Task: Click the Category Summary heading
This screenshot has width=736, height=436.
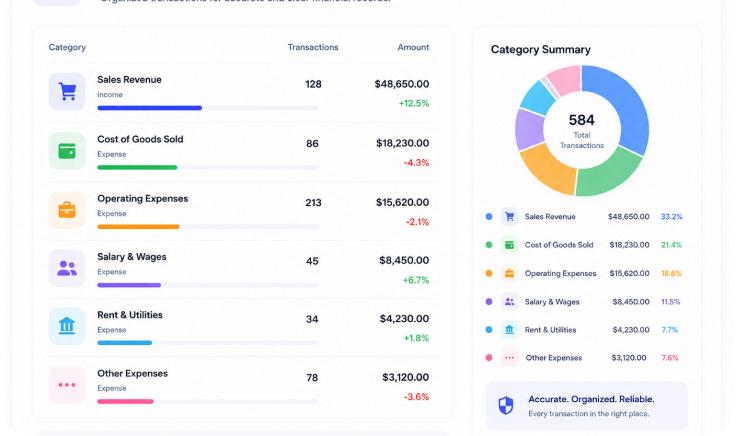Action: coord(541,50)
